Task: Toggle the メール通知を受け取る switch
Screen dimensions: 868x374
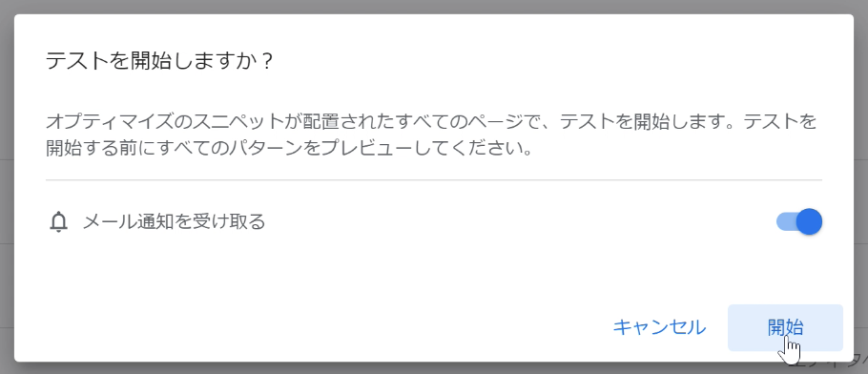Action: pyautogui.click(x=799, y=221)
